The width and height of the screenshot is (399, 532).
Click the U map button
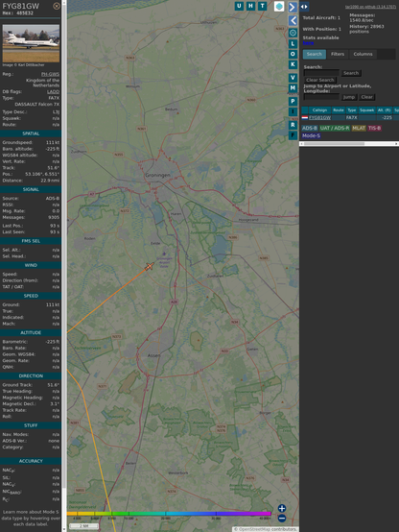240,6
